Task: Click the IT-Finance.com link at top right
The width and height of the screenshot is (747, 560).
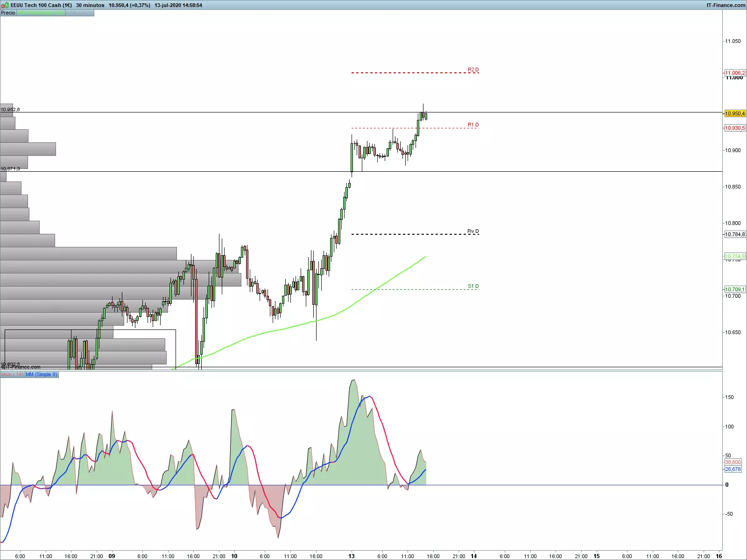Action: coord(726,5)
